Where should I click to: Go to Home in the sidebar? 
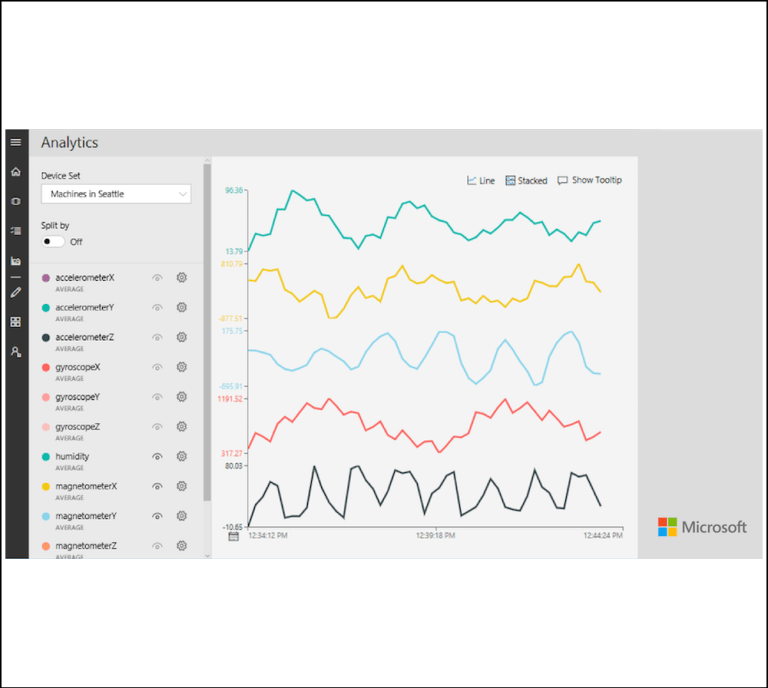pos(16,172)
